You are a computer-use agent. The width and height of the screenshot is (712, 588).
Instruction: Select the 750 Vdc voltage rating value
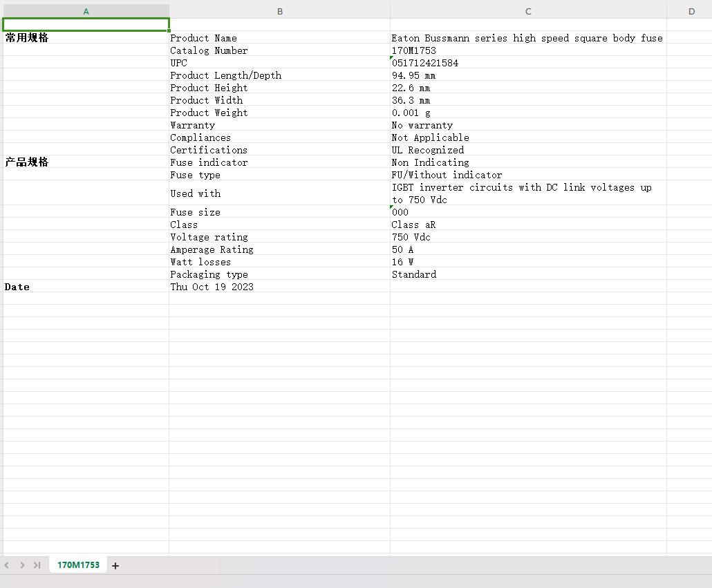pos(528,237)
